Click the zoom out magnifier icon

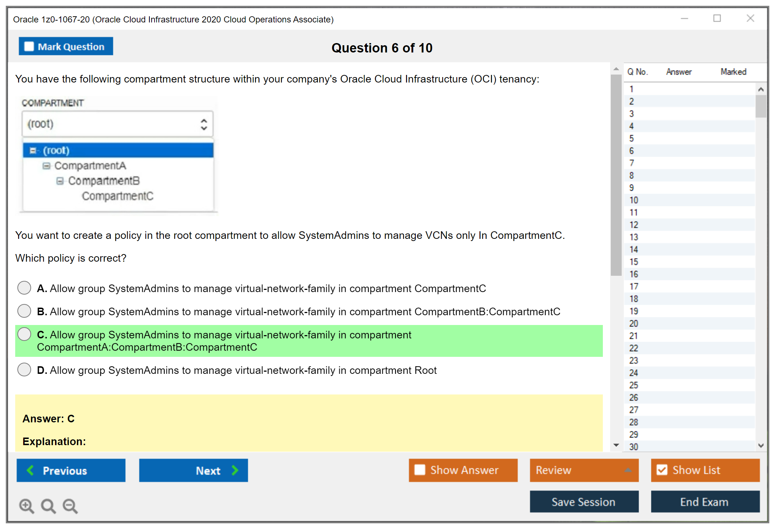(x=70, y=506)
